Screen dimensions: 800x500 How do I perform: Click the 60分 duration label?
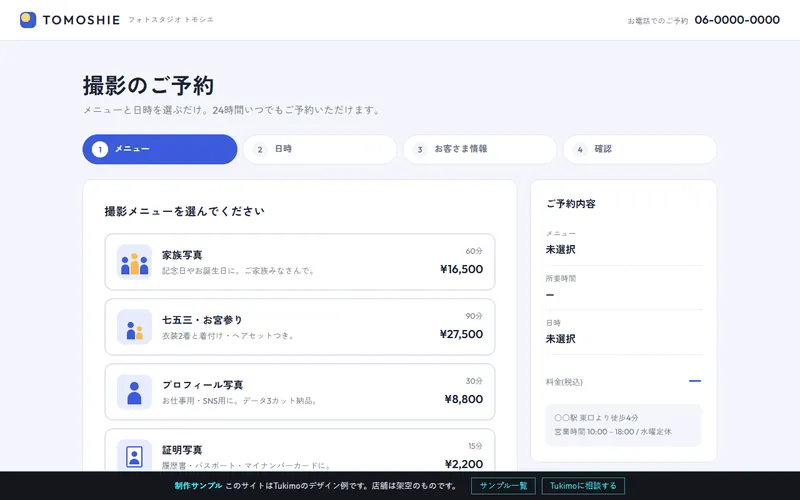474,251
